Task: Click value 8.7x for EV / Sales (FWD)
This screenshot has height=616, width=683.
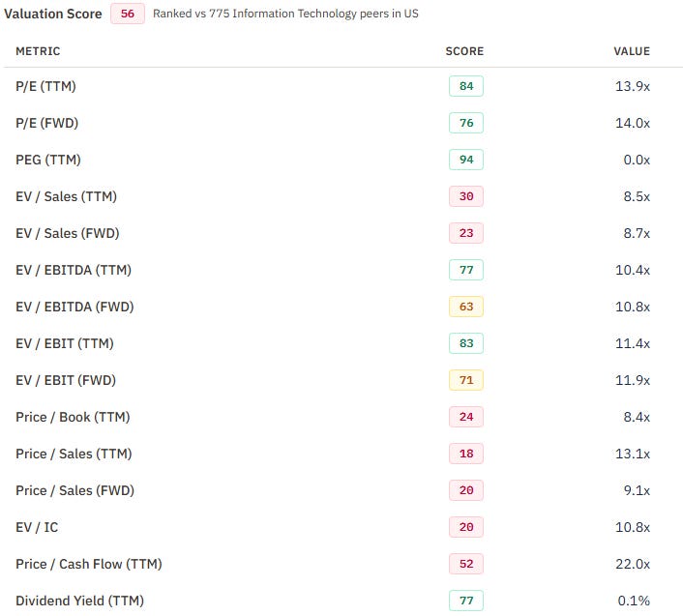Action: coord(637,233)
